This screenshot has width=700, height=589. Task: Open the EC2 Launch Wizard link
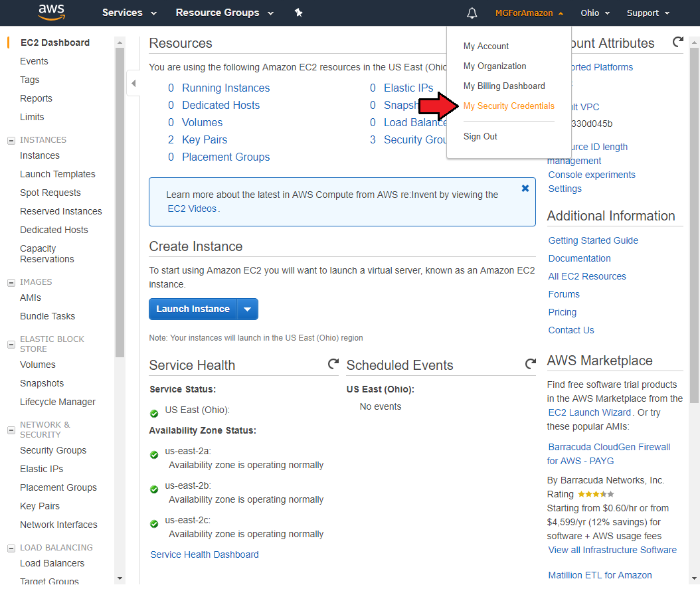(x=589, y=412)
